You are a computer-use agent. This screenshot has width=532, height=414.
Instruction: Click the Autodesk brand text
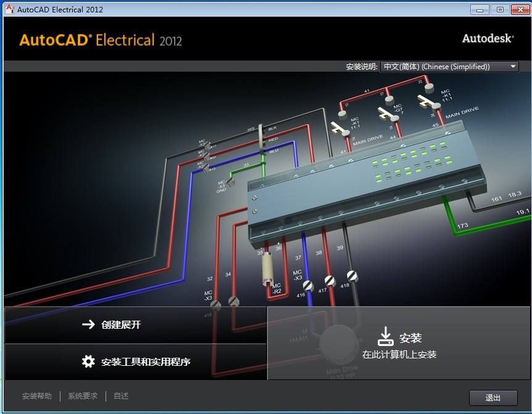tap(488, 38)
